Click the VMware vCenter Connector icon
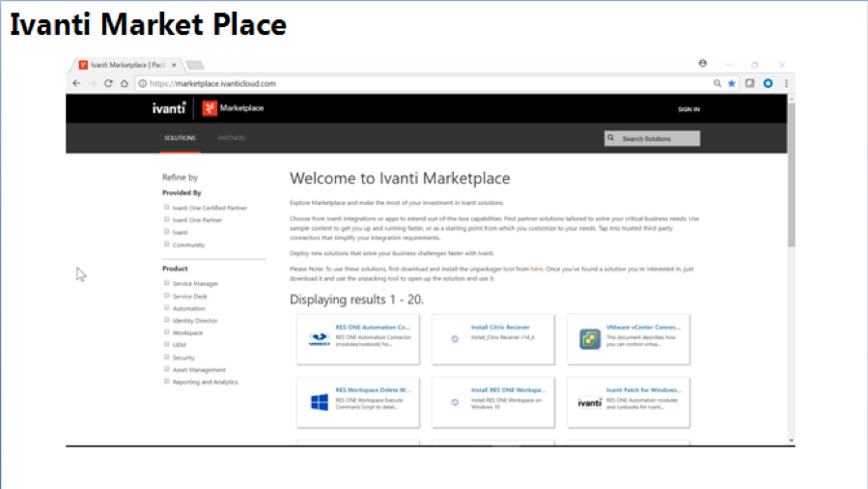Viewport: 868px width, 489px height. click(x=589, y=339)
